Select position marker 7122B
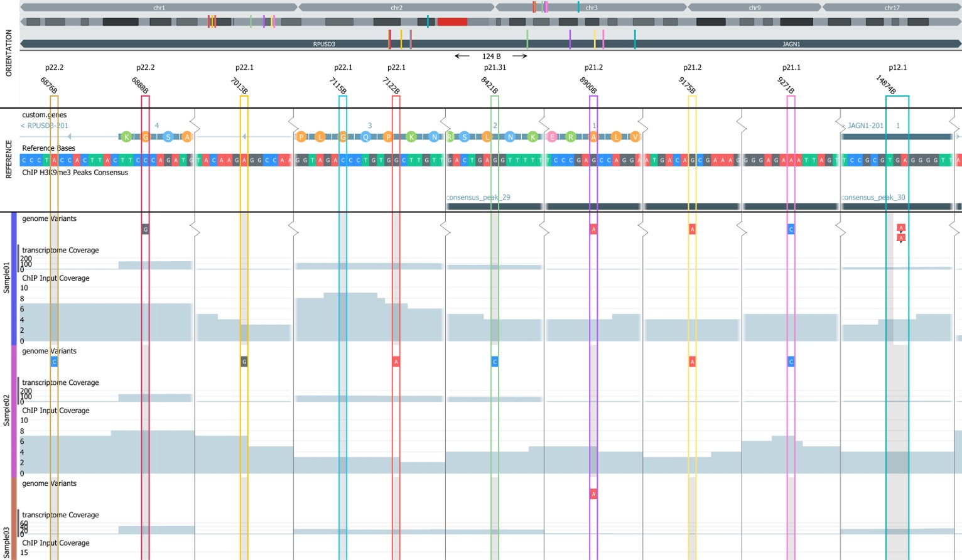Viewport: 962px width, 560px height. coord(391,85)
